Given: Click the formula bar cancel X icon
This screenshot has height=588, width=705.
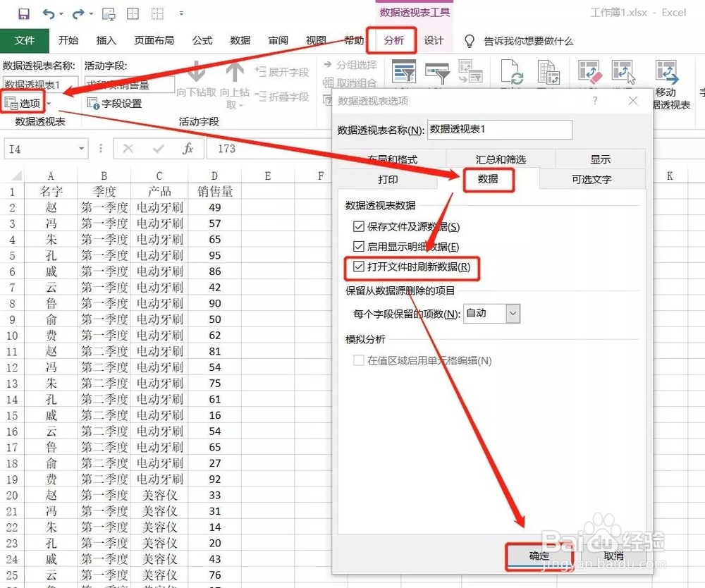Looking at the screenshot, I should coord(128,149).
